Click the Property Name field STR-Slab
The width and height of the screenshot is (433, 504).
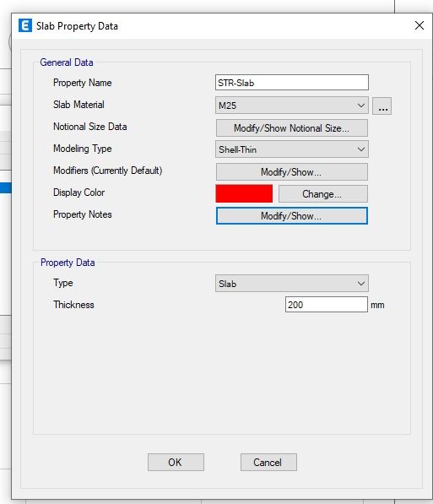coord(292,83)
